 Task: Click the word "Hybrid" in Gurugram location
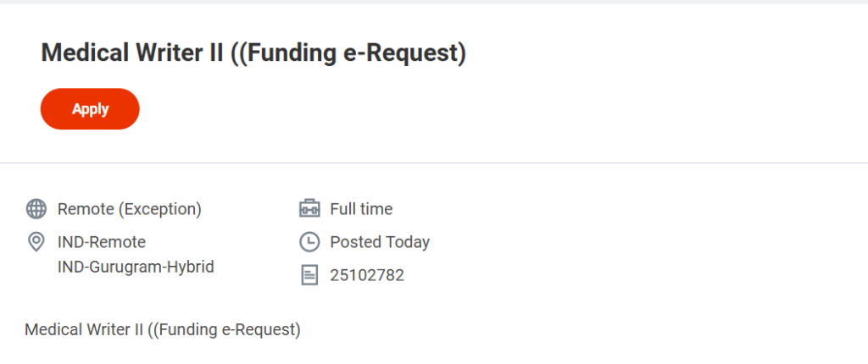tap(191, 267)
